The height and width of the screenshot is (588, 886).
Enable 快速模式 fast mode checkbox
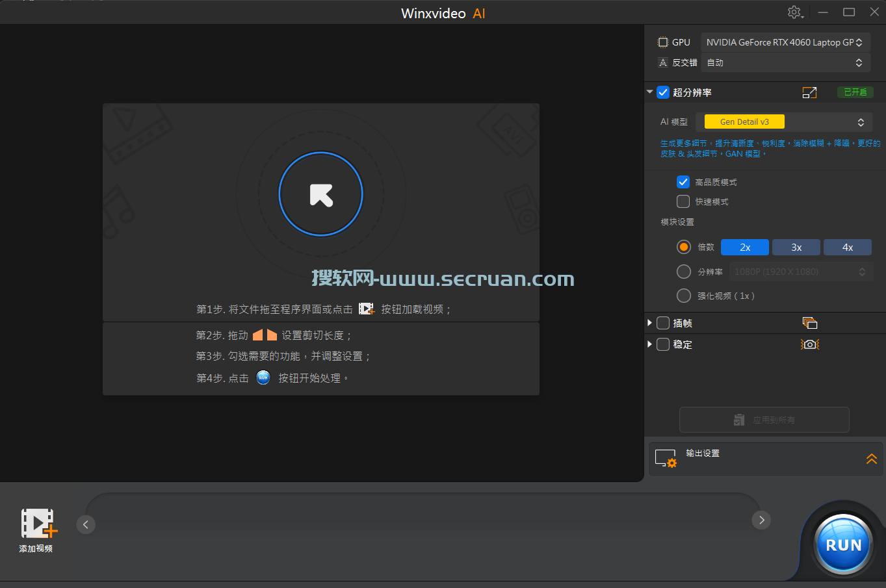pyautogui.click(x=683, y=201)
